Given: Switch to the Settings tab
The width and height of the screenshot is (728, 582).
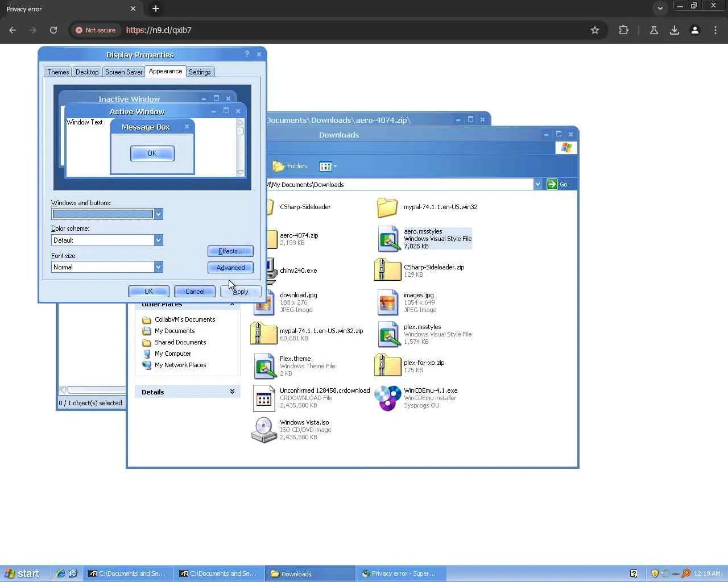Looking at the screenshot, I should [x=200, y=72].
